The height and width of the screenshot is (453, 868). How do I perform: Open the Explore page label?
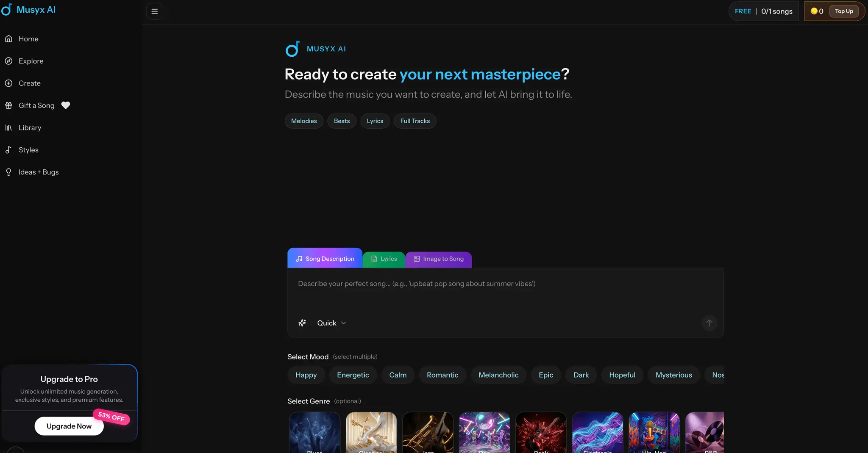31,61
